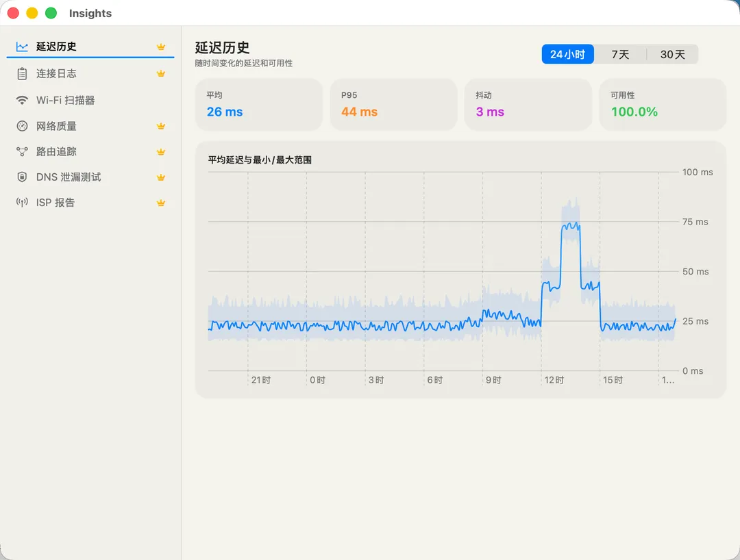
Task: Select the 路由追踪 sidebar item
Action: [x=90, y=151]
